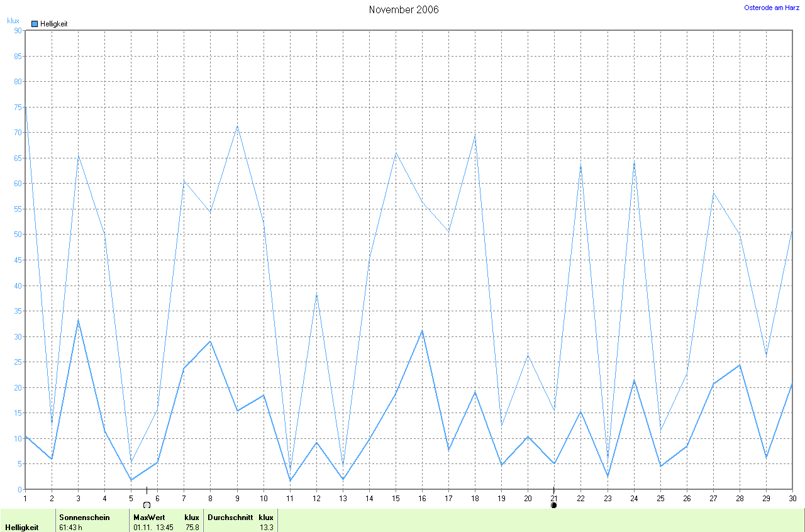Click the thick line's peak at day 3
Screen dimensions: 805x532
78,320
